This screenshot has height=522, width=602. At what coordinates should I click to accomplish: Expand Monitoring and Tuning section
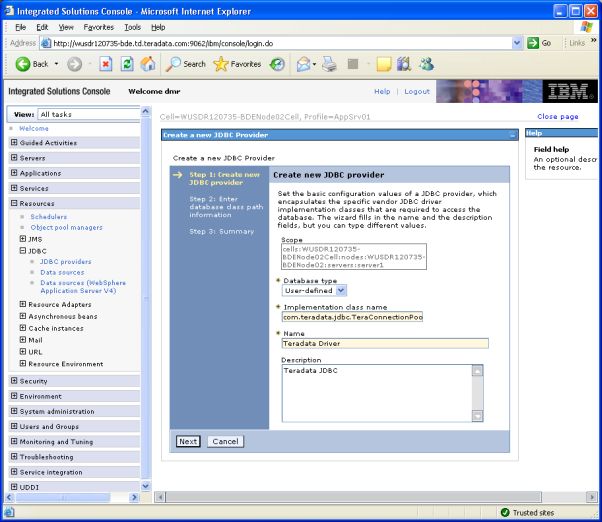(14, 441)
